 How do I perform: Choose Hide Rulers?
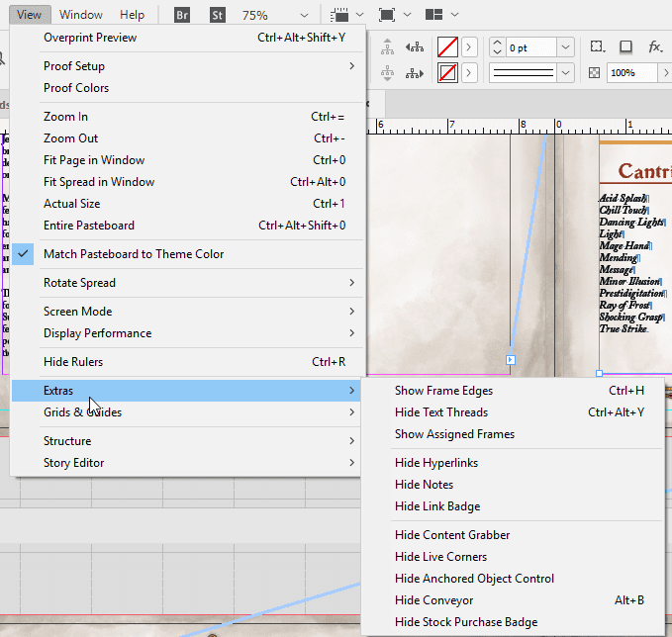(188, 362)
